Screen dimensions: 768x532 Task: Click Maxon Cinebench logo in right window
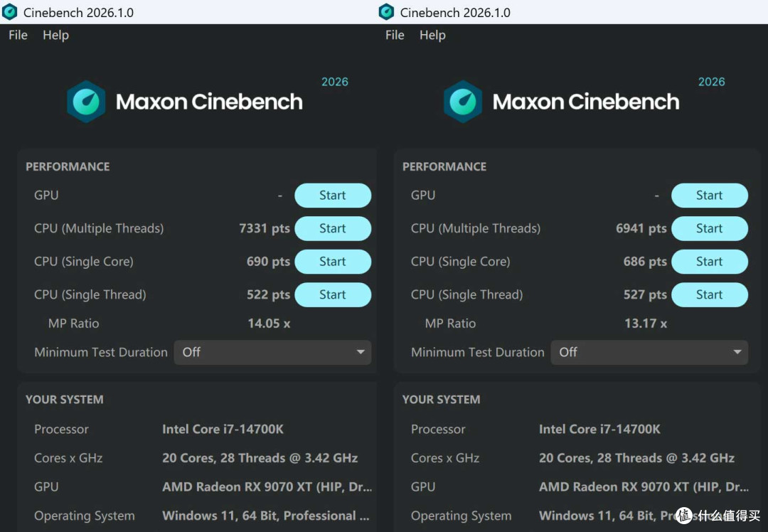561,102
